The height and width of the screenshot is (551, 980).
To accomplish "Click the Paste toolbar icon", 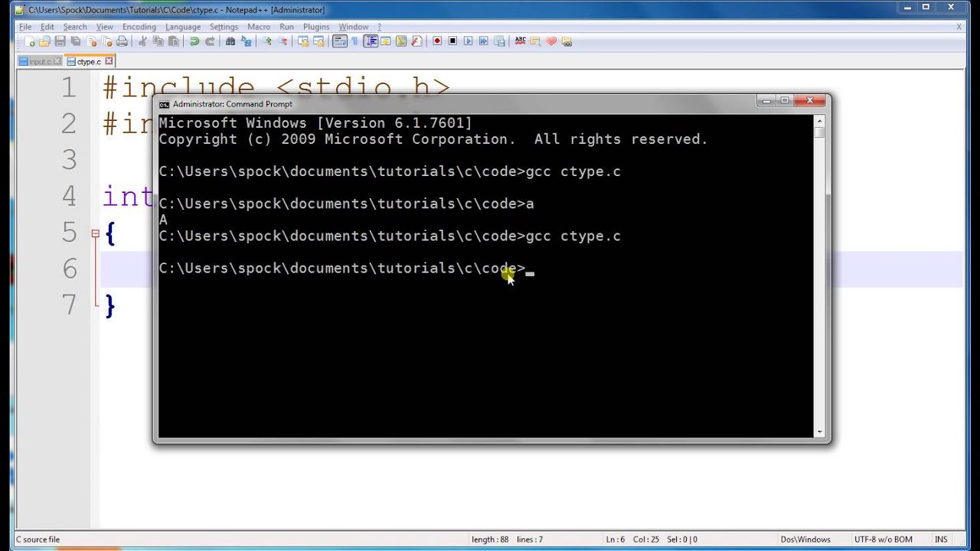I will [x=173, y=41].
